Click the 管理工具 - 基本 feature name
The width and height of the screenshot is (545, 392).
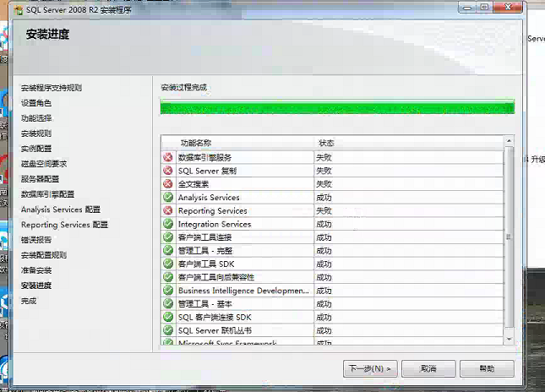tap(205, 304)
